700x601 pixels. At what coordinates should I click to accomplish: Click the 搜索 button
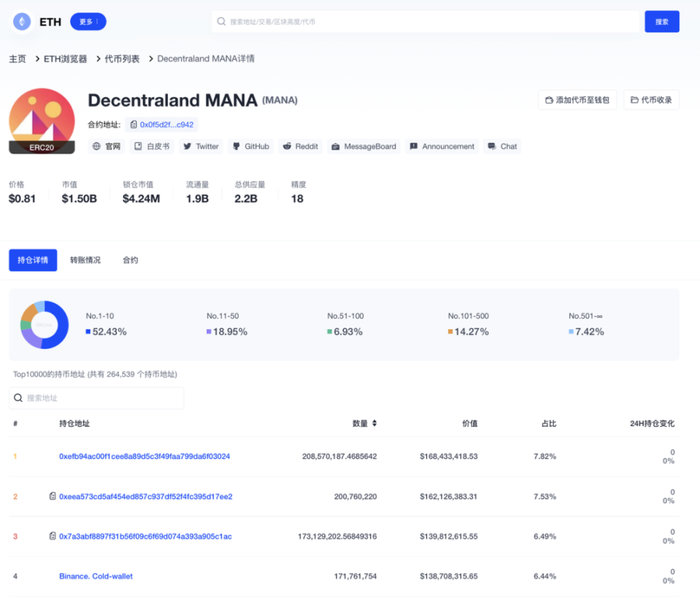[661, 22]
